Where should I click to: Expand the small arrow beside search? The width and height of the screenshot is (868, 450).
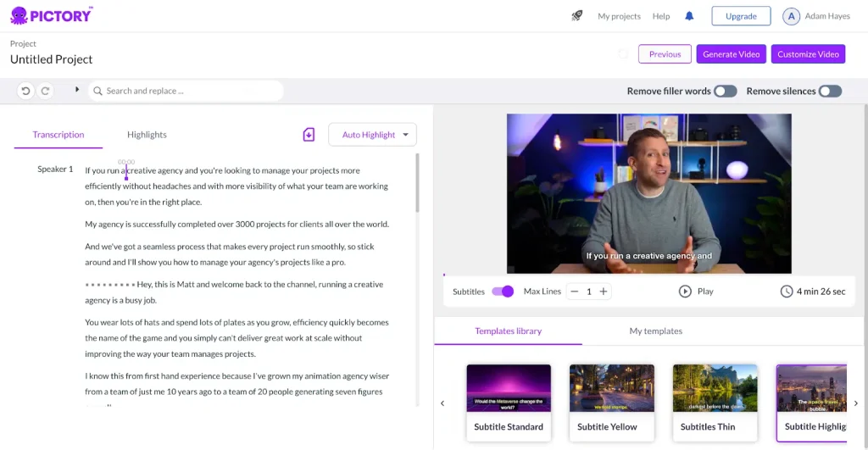pos(77,90)
